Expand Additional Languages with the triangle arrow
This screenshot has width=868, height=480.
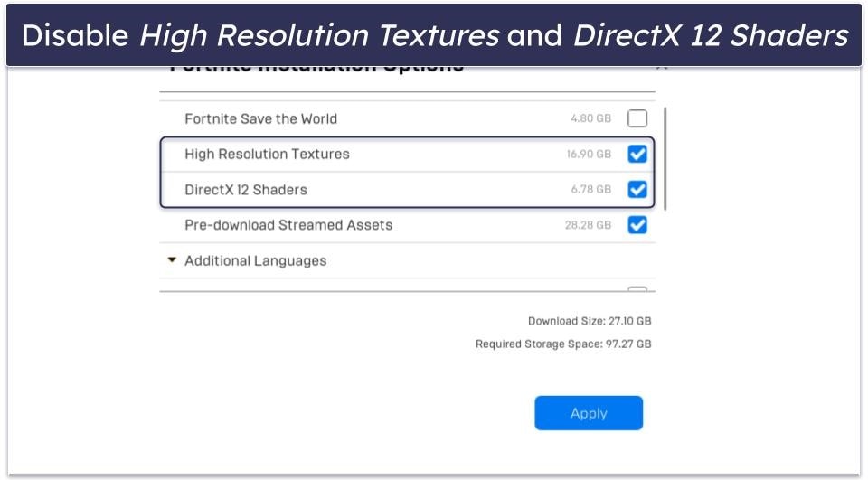tap(172, 260)
